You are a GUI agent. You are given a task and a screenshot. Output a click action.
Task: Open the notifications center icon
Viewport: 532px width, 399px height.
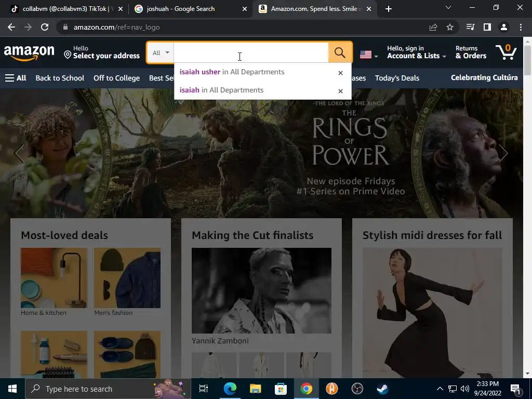click(x=516, y=389)
